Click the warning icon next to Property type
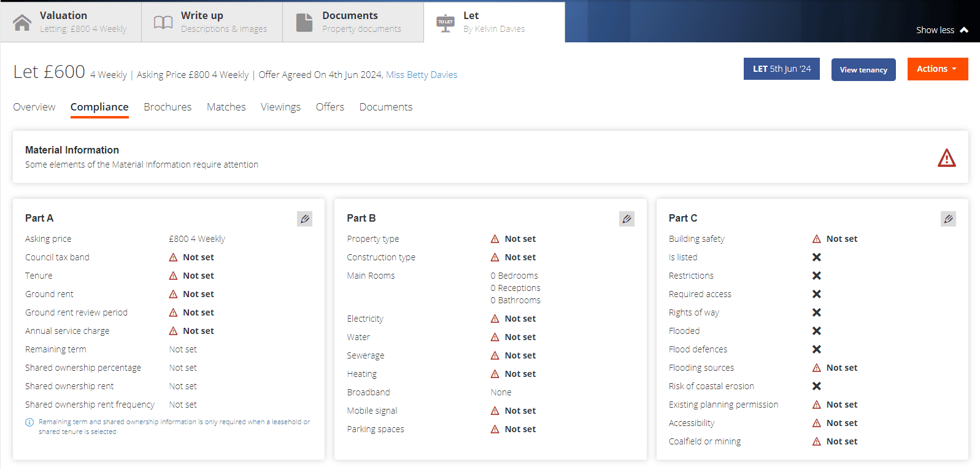 (x=495, y=239)
